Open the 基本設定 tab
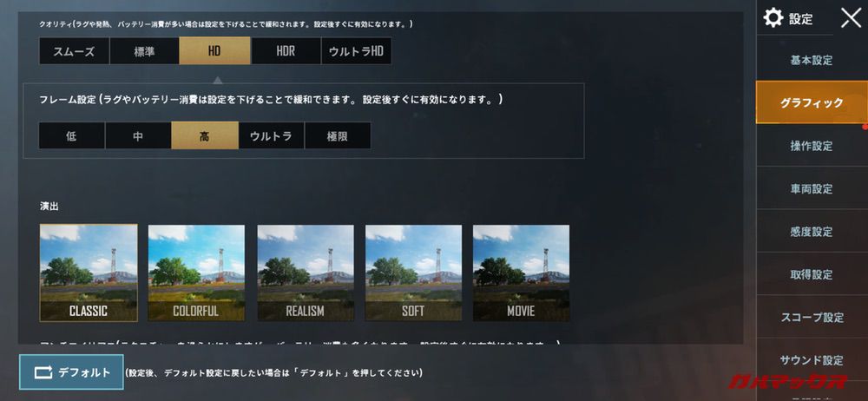This screenshot has height=401, width=868. point(811,60)
